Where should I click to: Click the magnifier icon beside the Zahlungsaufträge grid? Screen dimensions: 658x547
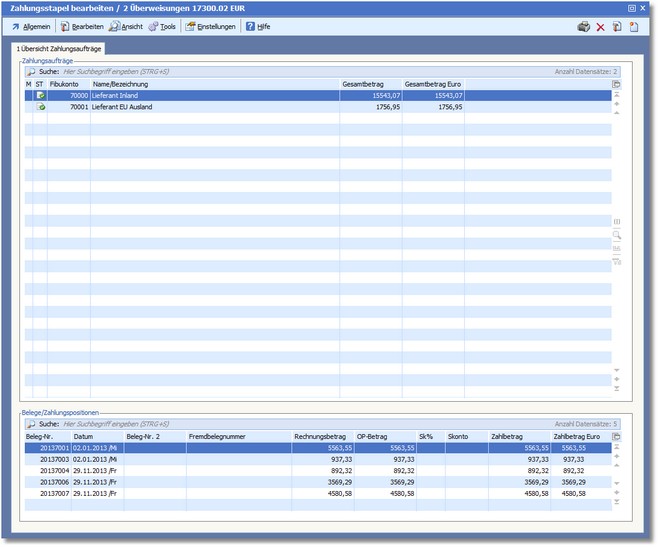617,235
